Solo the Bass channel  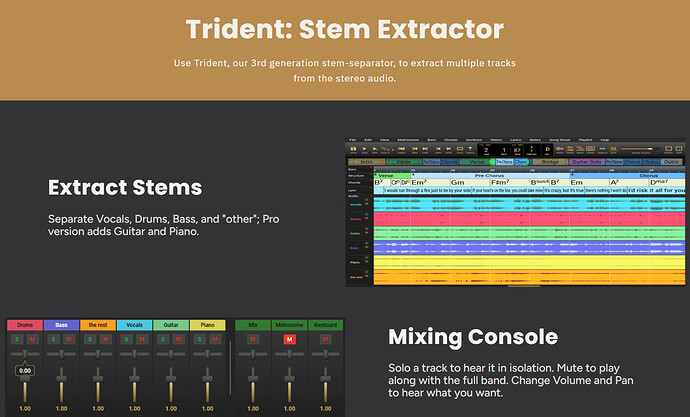pyautogui.click(x=54, y=339)
